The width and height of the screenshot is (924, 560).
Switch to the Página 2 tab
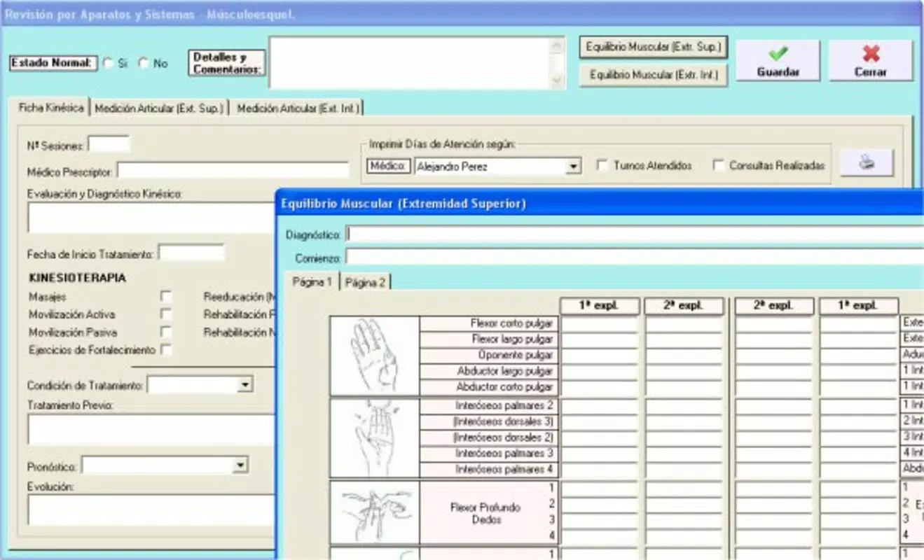tap(365, 282)
